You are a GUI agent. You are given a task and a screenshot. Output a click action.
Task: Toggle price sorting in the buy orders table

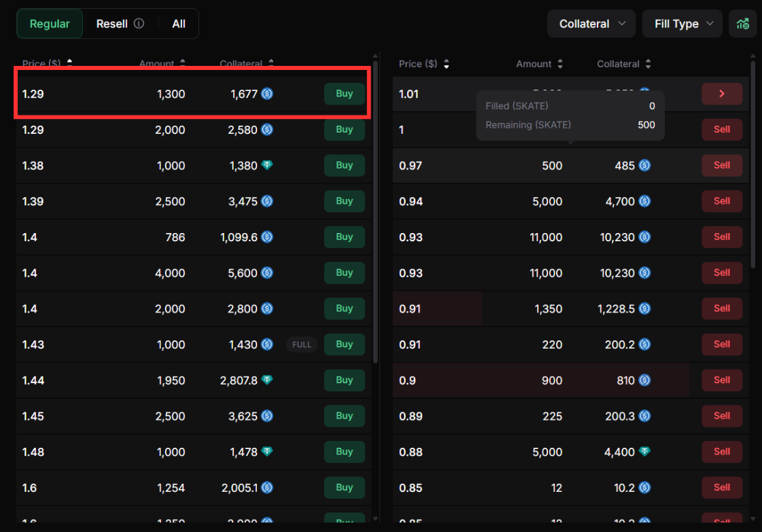[x=69, y=63]
